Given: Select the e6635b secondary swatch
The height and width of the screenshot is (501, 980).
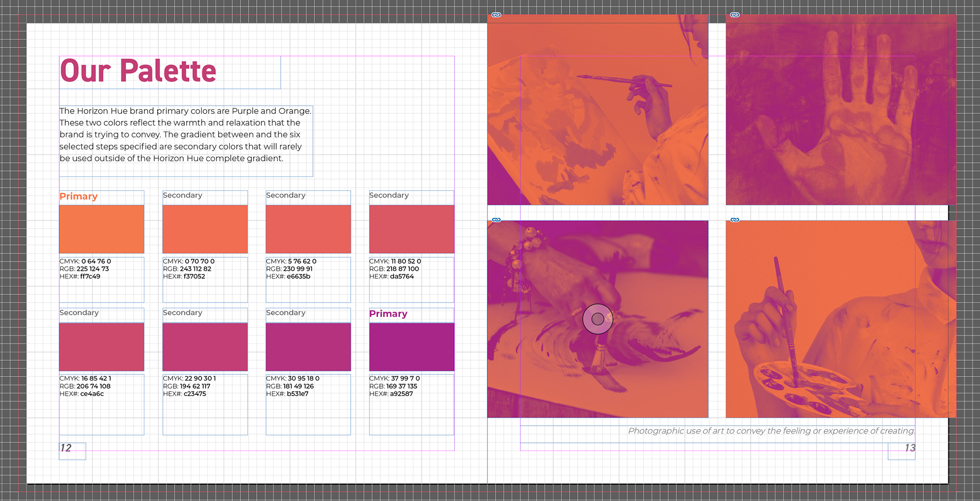Looking at the screenshot, I should click(x=308, y=229).
